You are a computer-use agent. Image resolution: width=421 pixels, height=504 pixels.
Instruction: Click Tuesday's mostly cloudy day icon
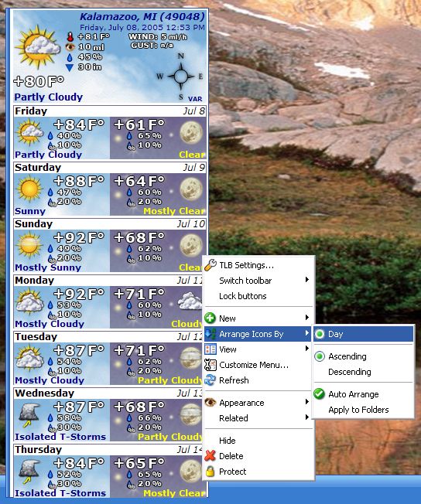tap(29, 359)
